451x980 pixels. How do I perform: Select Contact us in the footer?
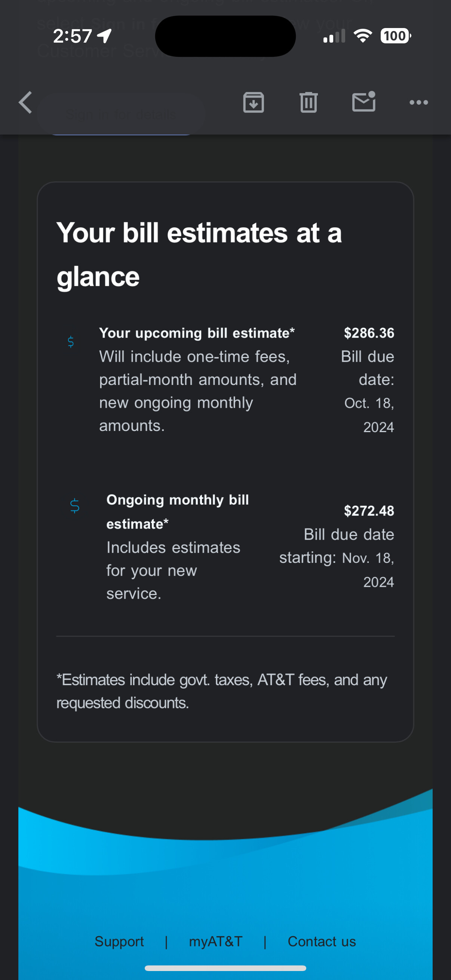coord(322,941)
